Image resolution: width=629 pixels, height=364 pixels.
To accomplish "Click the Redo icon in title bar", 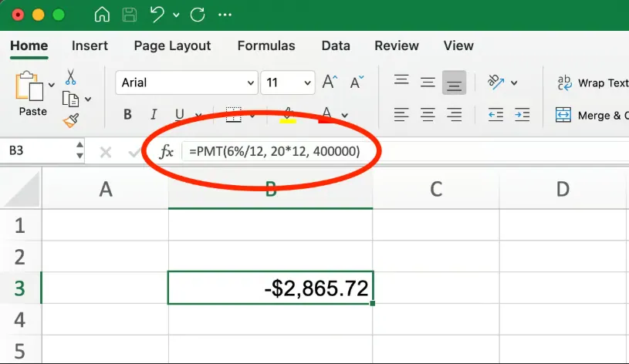I will (x=196, y=15).
